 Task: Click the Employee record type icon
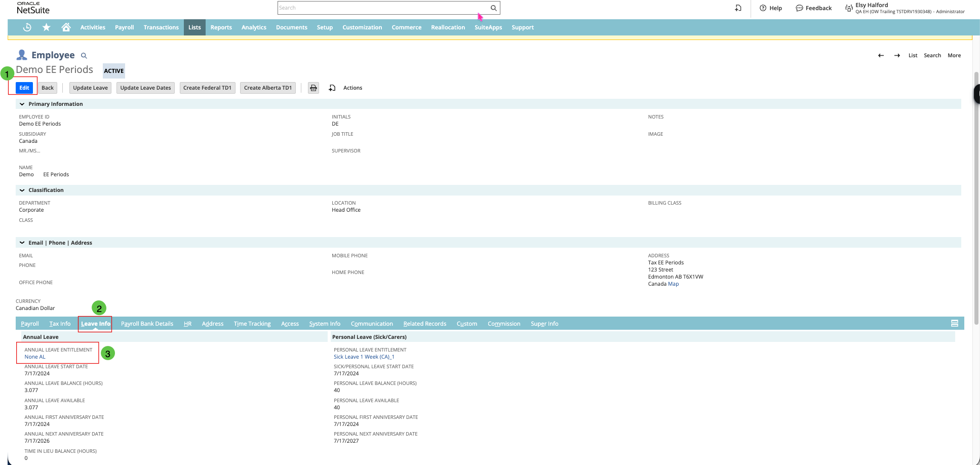[22, 55]
